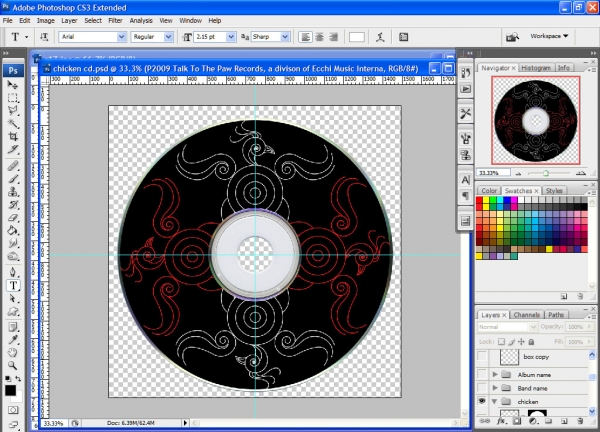Change text orientation toggle

(x=44, y=37)
